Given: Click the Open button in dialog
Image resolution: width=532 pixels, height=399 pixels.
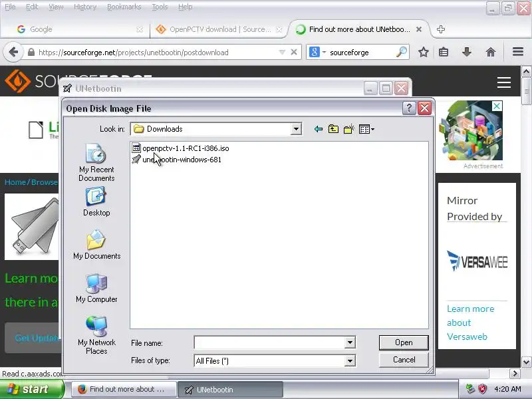Looking at the screenshot, I should [404, 342].
